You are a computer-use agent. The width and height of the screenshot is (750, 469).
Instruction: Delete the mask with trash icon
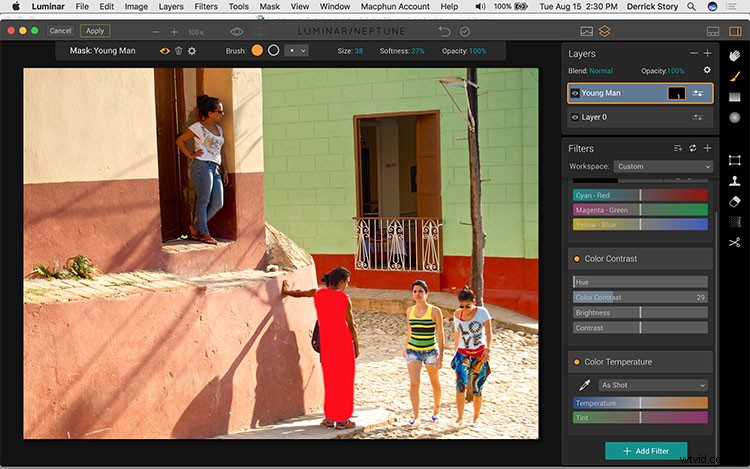(178, 51)
